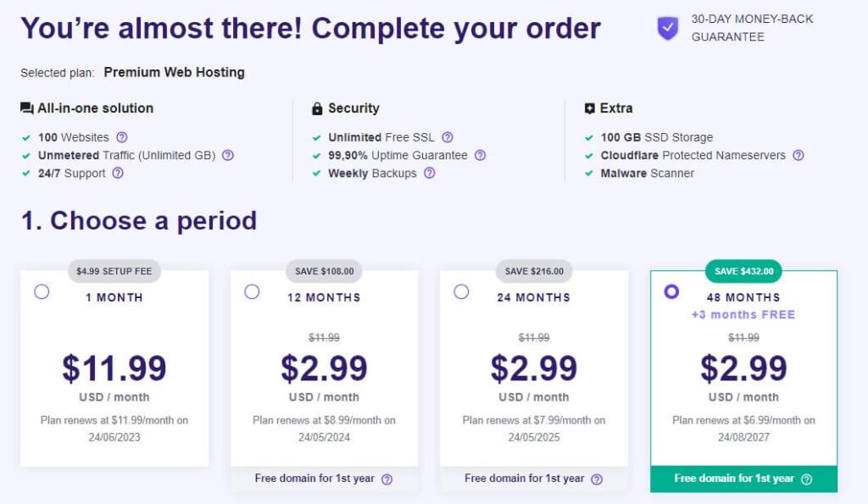Click the $4.99 SETUP FEE badge

[x=114, y=271]
